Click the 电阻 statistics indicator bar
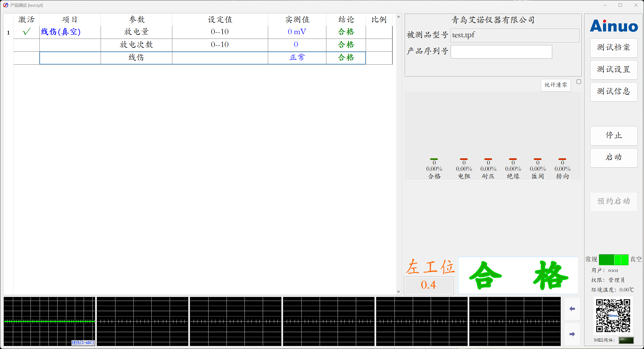 pyautogui.click(x=463, y=160)
